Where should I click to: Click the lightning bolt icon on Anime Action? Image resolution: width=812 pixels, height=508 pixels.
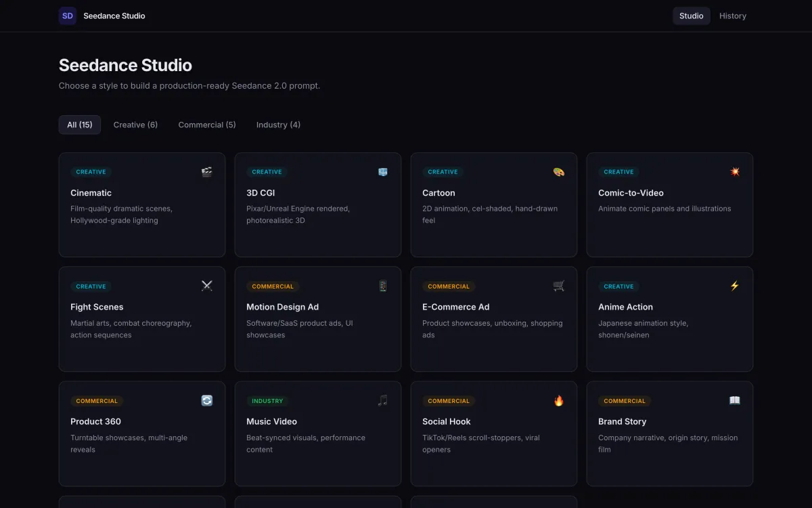tap(735, 286)
